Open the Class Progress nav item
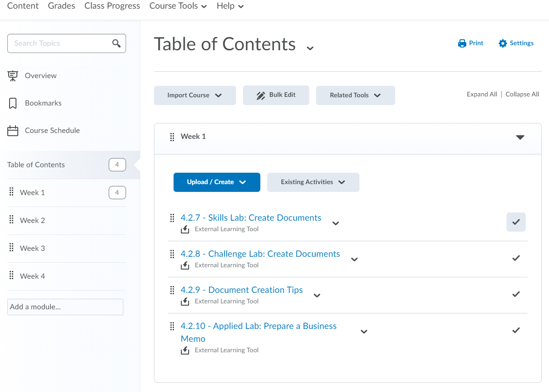 coord(112,6)
